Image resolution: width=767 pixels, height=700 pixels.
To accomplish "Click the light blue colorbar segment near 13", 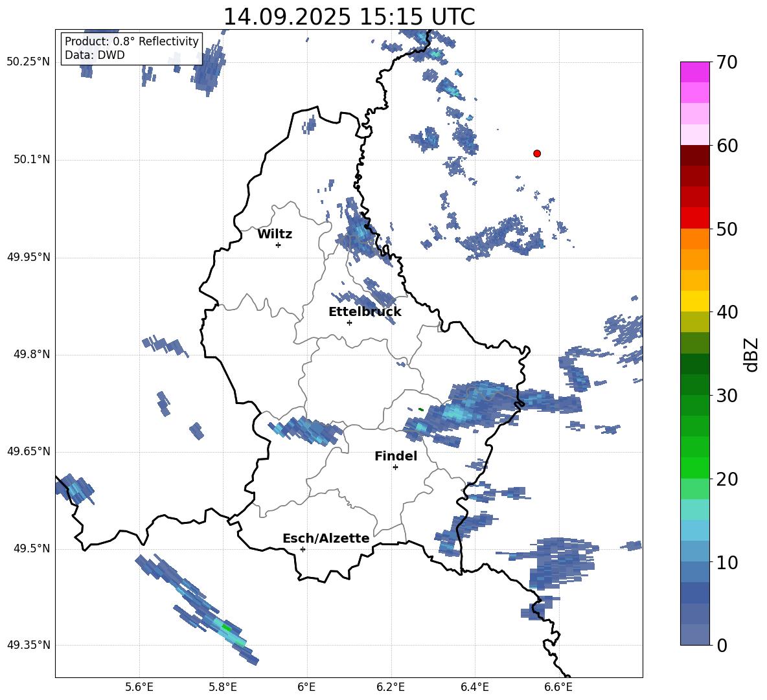I will (x=694, y=530).
